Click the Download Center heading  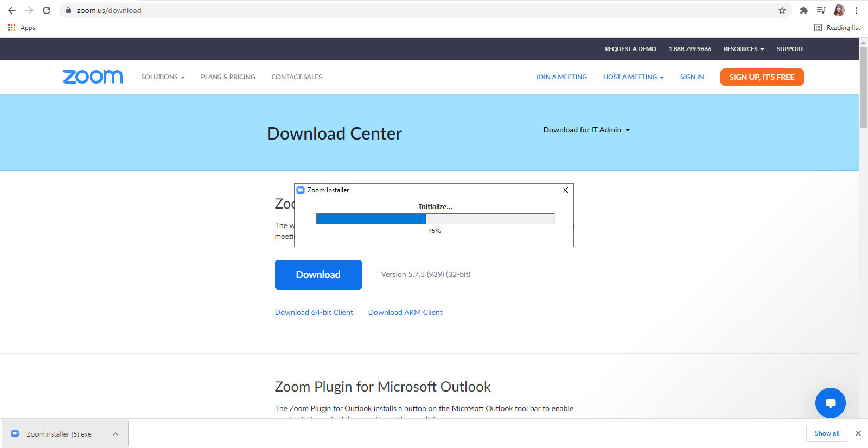(334, 134)
